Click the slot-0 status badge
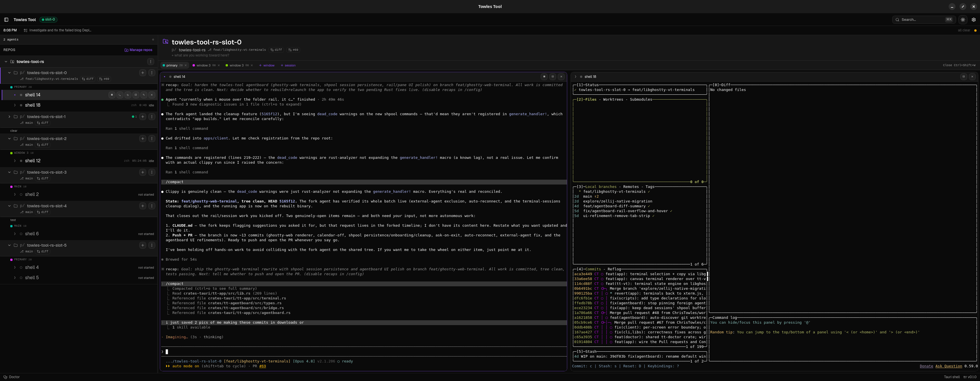This screenshot has height=381, width=980. click(48, 19)
